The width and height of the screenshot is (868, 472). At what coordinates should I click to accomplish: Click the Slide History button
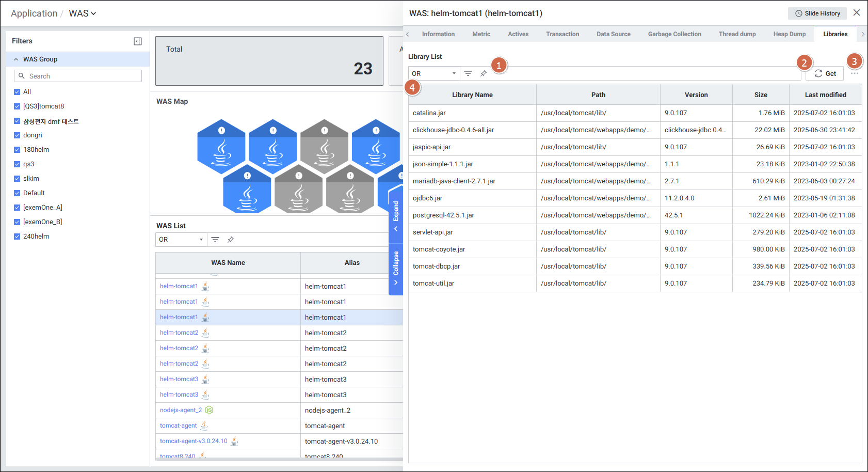pyautogui.click(x=817, y=13)
